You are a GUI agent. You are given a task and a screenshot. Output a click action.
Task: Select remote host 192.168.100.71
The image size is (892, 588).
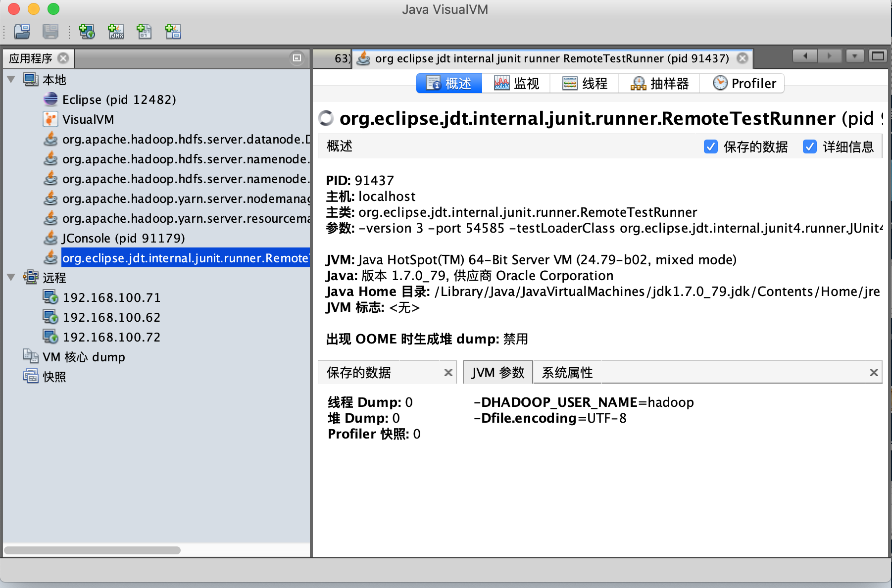pos(111,297)
